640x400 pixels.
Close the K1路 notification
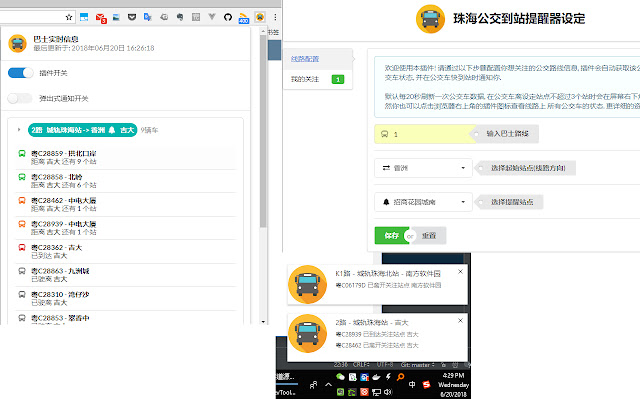tap(460, 271)
